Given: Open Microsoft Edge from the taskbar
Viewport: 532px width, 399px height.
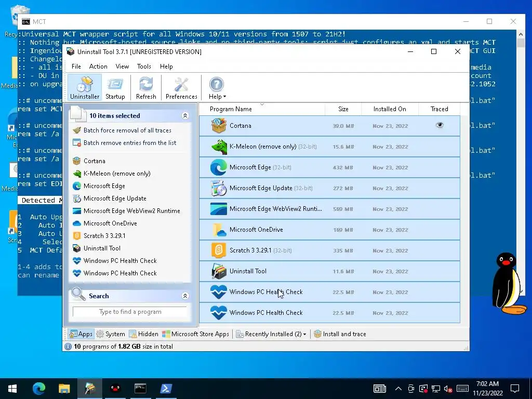Looking at the screenshot, I should [38, 389].
